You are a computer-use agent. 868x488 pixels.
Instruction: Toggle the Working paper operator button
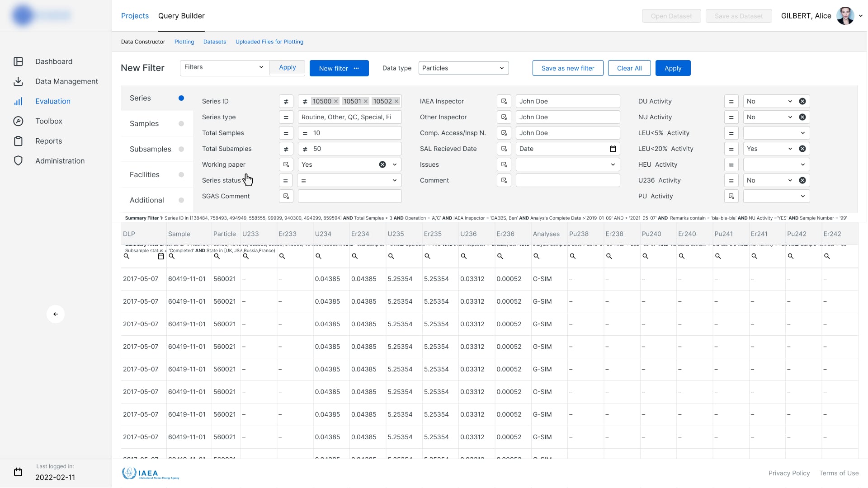286,164
